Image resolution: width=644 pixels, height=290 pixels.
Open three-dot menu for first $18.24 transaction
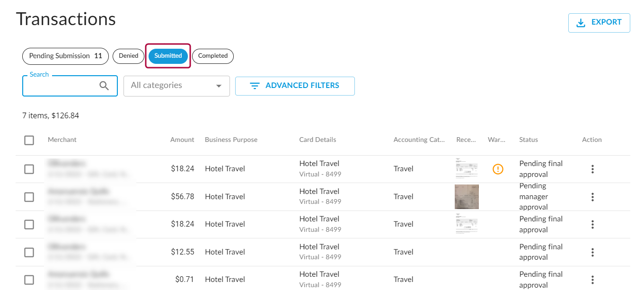pos(592,169)
